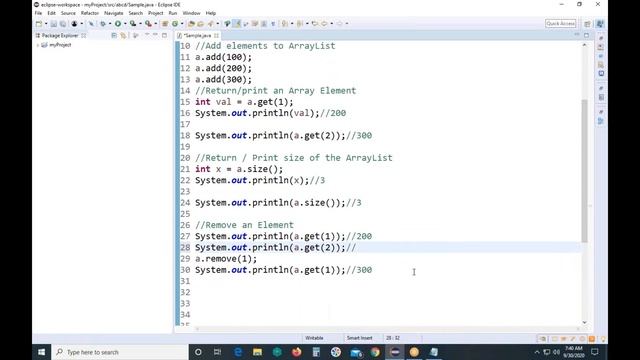Close the Sample.java editor tab
This screenshot has height=360, width=640.
[x=216, y=36]
